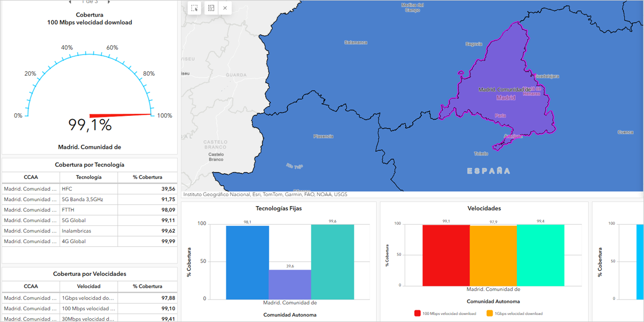
Task: Click the Salamanca label on the map
Action: [355, 42]
